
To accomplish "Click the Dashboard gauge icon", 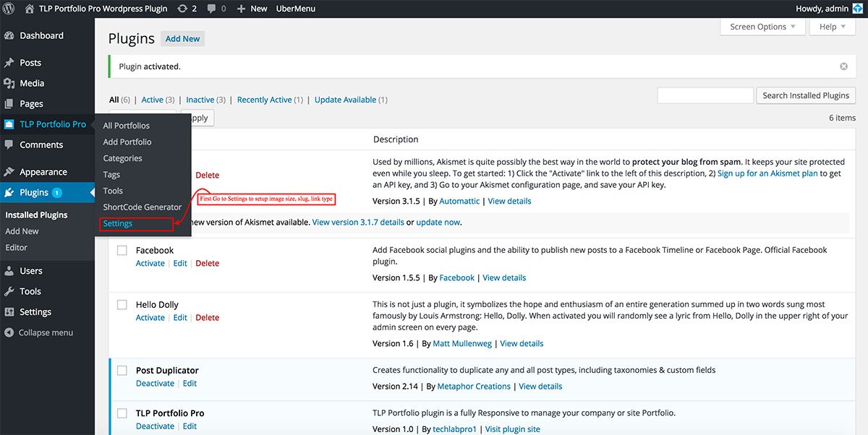I will click(9, 35).
